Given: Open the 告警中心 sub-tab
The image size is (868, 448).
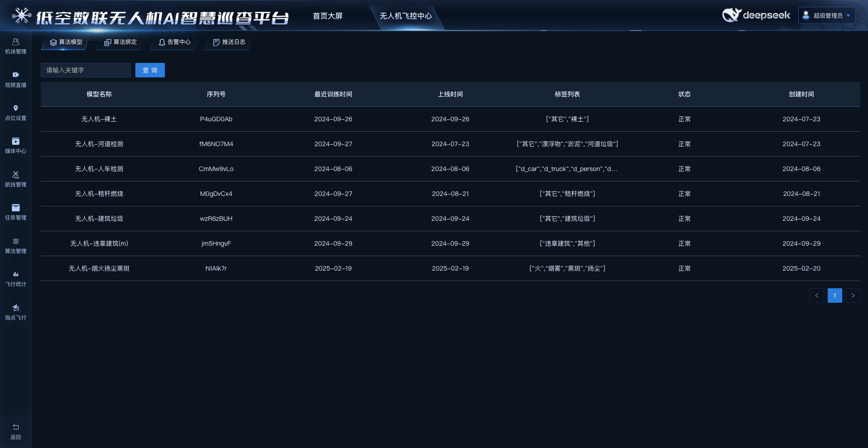Looking at the screenshot, I should (174, 42).
